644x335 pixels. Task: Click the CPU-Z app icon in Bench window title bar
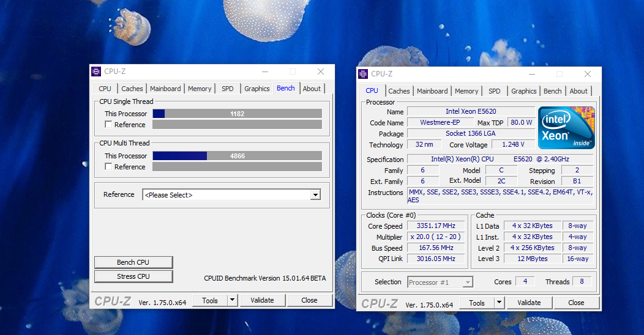coord(96,72)
